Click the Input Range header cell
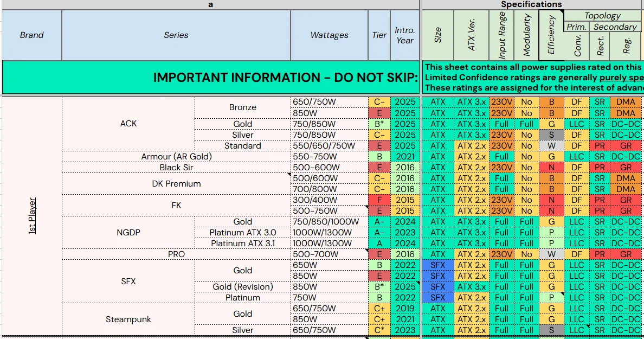 501,35
